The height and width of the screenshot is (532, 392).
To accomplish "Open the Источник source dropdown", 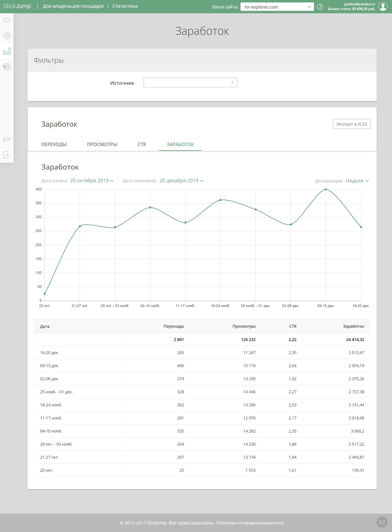I will [190, 83].
